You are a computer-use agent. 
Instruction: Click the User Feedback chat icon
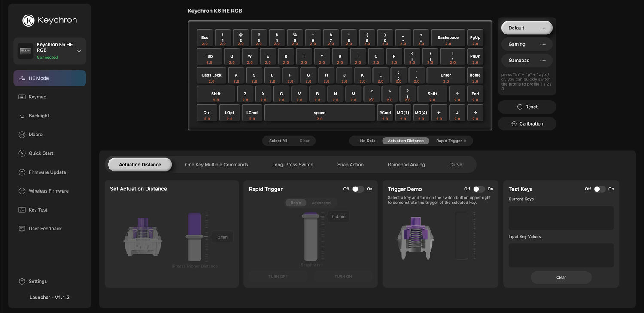[22, 229]
